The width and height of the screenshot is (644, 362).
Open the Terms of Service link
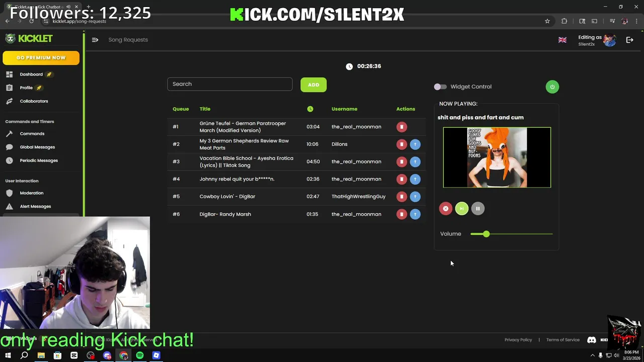tap(563, 340)
